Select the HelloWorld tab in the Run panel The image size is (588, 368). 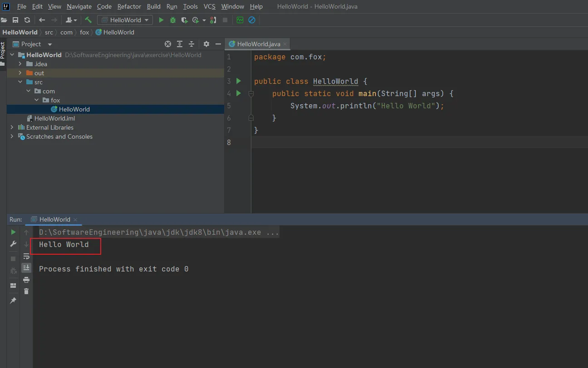(54, 219)
